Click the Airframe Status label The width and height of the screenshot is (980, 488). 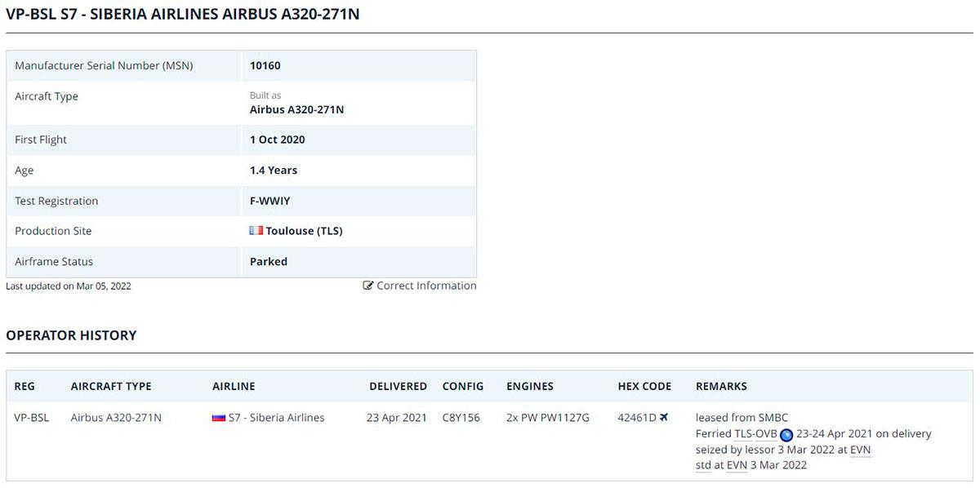[x=54, y=262]
